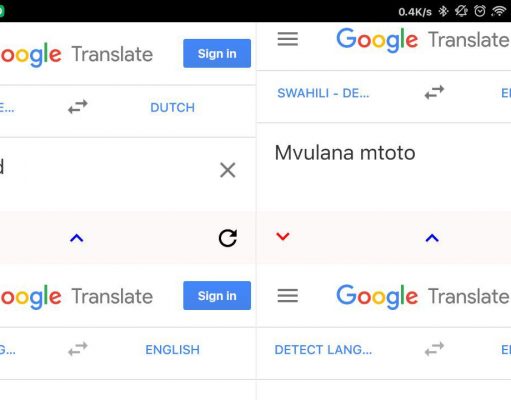Open DETECT LANG... source language selector
511x400 pixels.
323,350
